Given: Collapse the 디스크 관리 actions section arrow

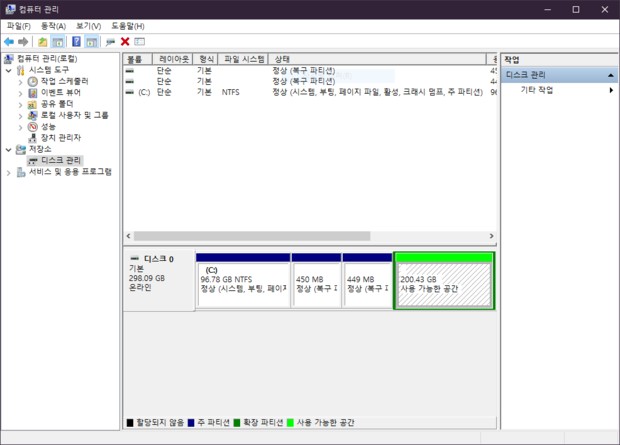Looking at the screenshot, I should (611, 75).
